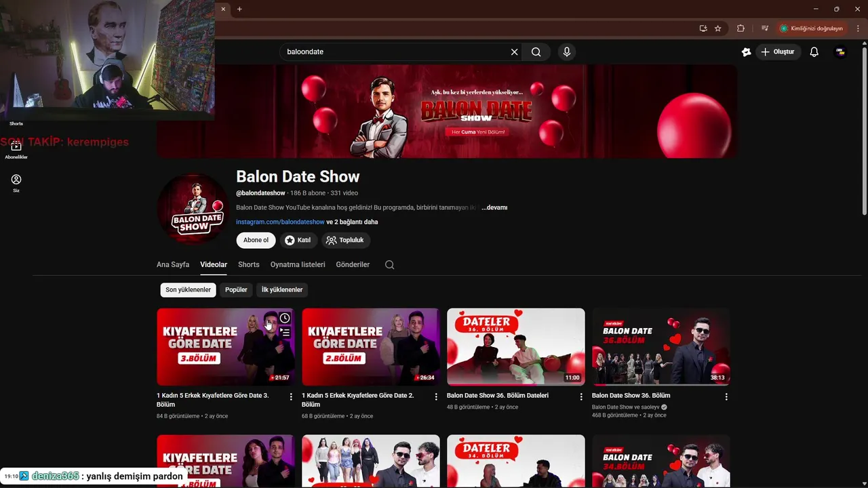868x488 pixels.
Task: Close the current browser tab
Action: point(223,9)
